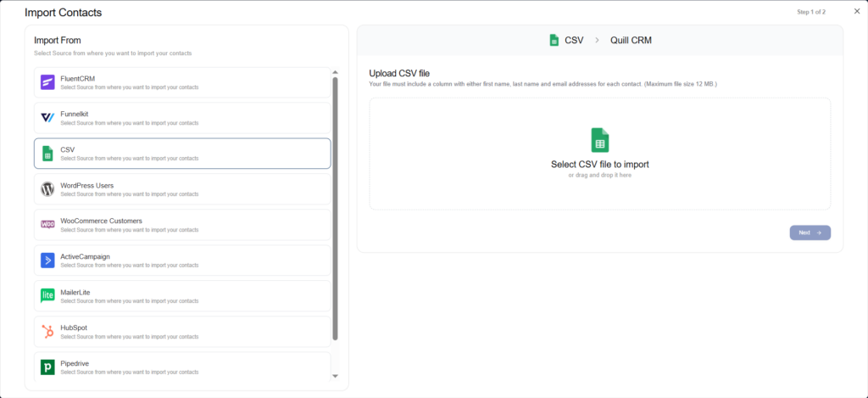Click the ActiveCampaign logo icon
Image resolution: width=868 pixels, height=398 pixels.
48,261
